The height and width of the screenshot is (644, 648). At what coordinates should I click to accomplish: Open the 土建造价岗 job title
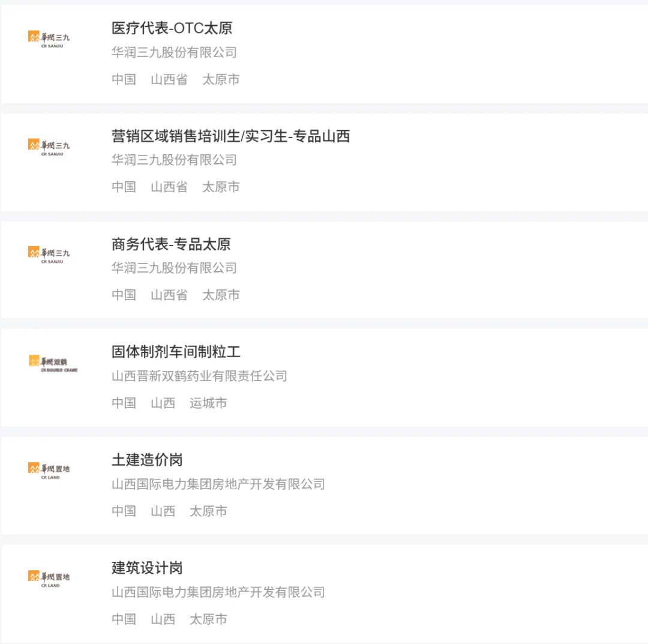(147, 460)
